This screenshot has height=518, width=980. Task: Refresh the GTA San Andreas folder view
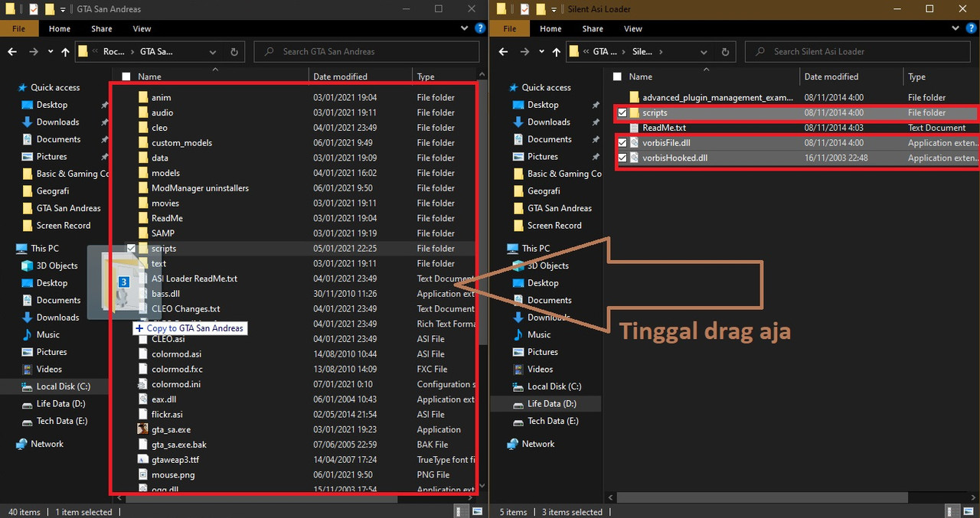[x=235, y=52]
